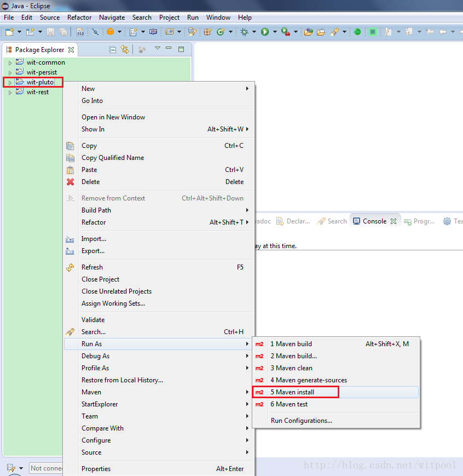Open the Project menu
Viewport: 463px width, 476px height.
click(169, 18)
